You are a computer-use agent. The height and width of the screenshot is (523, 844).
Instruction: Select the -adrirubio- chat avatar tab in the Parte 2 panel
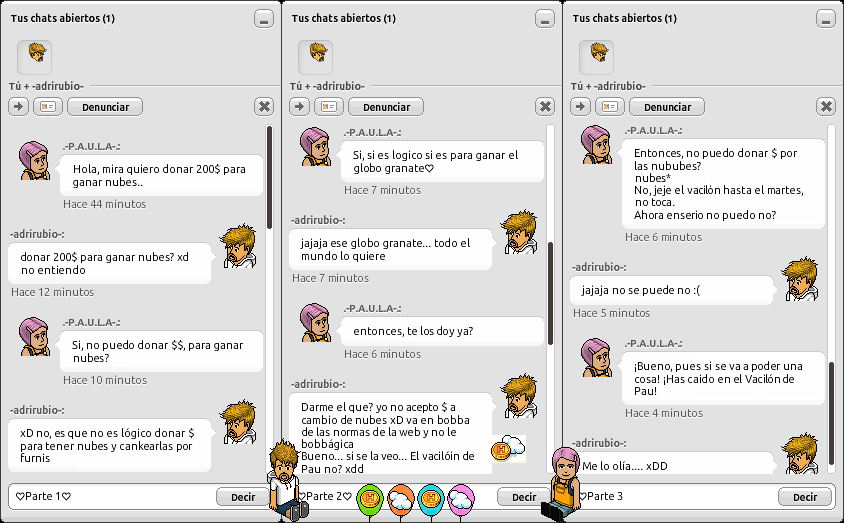pos(315,57)
